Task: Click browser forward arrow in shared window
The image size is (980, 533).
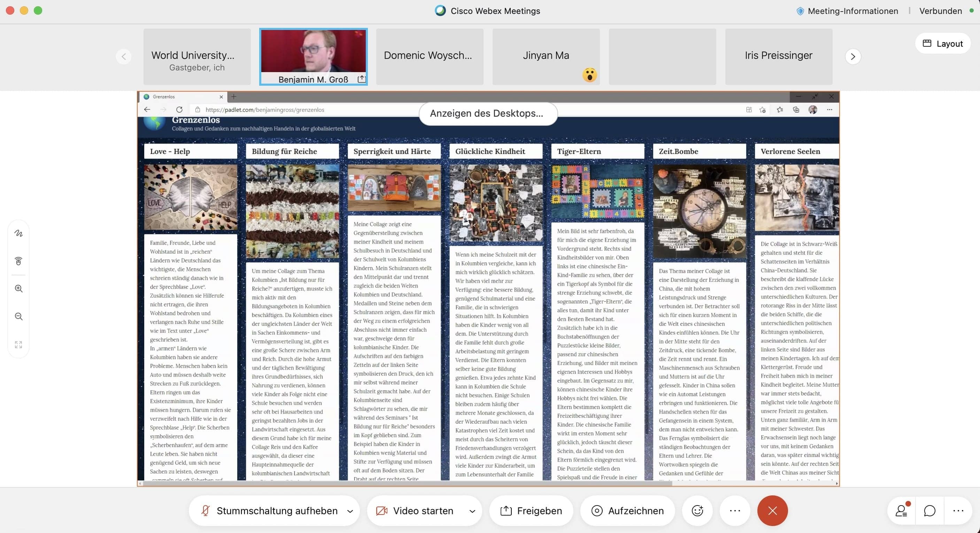Action: point(163,110)
